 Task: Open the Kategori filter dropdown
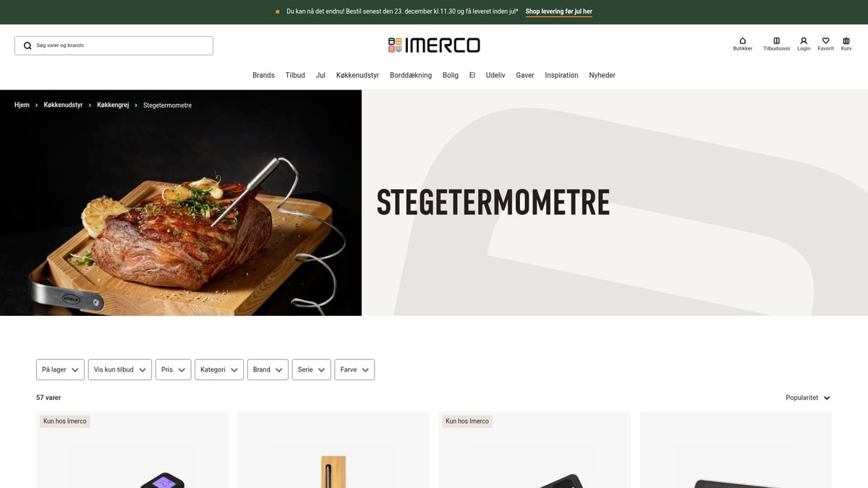219,369
